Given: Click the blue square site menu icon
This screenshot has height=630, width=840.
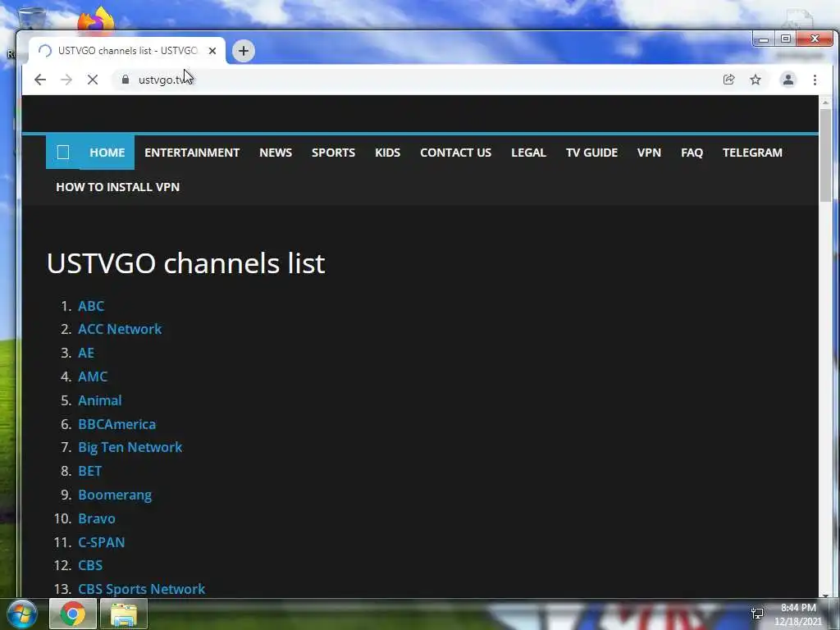Looking at the screenshot, I should point(62,152).
